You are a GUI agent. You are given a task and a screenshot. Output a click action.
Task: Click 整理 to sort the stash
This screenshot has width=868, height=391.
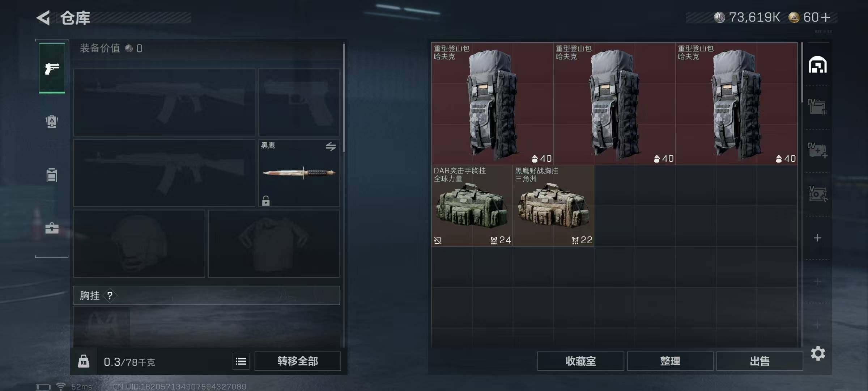(670, 361)
